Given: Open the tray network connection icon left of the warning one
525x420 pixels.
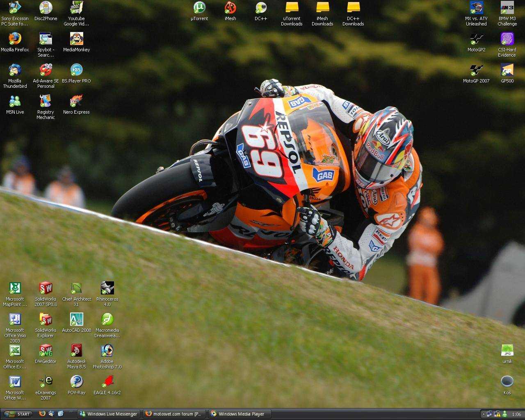Looking at the screenshot, I should pos(490,414).
